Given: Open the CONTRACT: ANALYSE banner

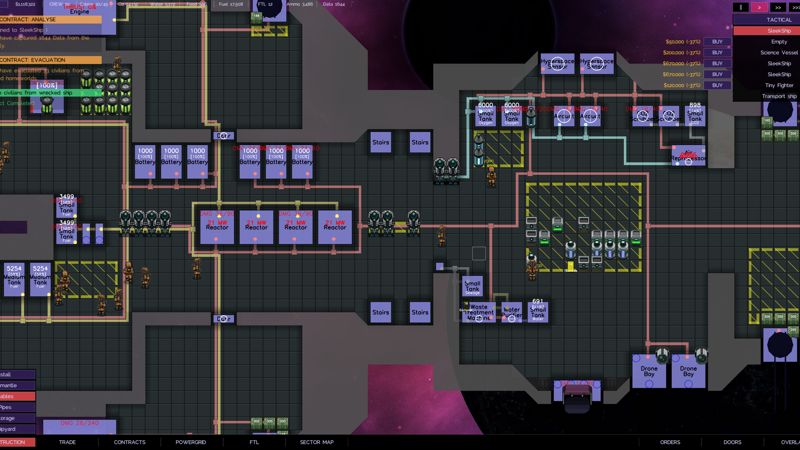Looking at the screenshot, I should point(51,19).
